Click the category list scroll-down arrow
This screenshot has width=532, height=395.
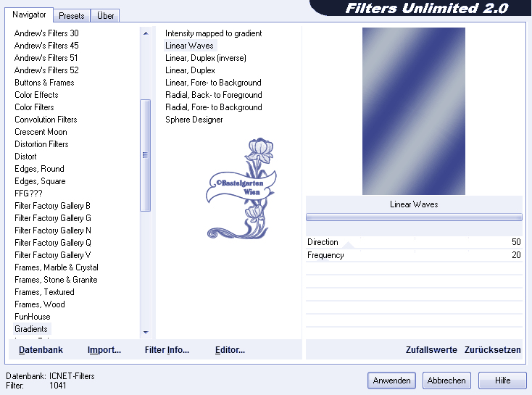[146, 332]
